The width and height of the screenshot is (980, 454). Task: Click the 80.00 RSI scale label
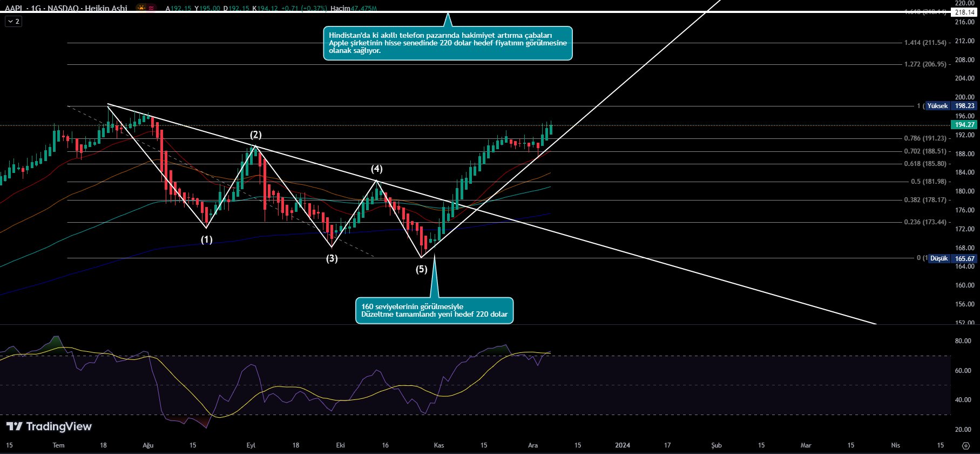[963, 341]
